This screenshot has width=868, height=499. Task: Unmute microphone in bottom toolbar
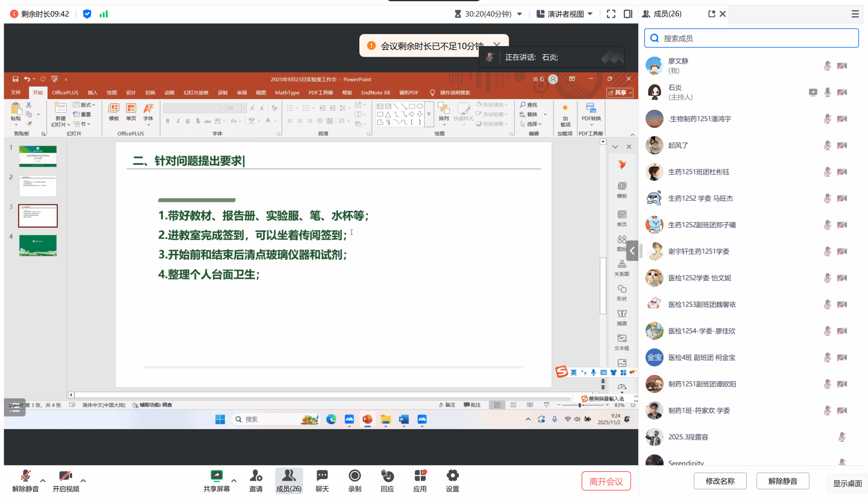[25, 476]
